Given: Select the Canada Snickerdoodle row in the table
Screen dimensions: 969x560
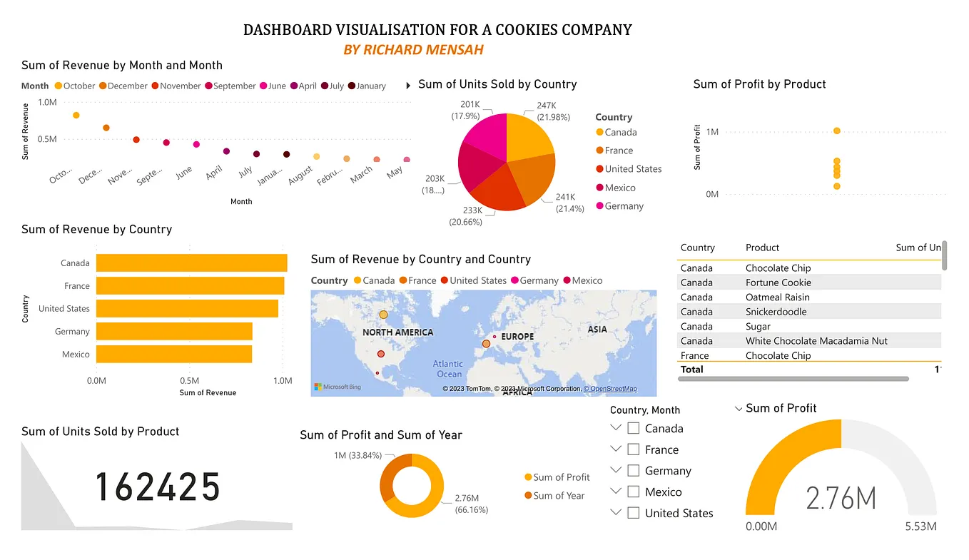Looking at the screenshot, I should 785,311.
